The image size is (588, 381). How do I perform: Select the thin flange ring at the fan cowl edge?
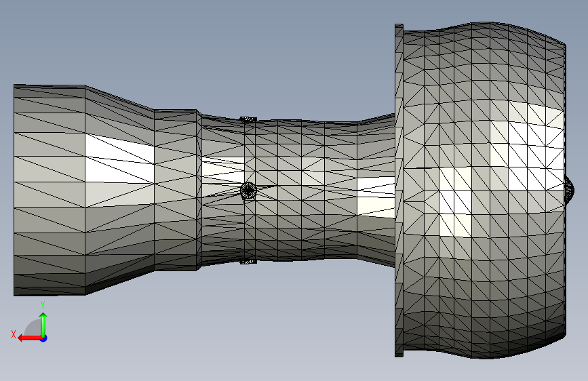(399, 190)
